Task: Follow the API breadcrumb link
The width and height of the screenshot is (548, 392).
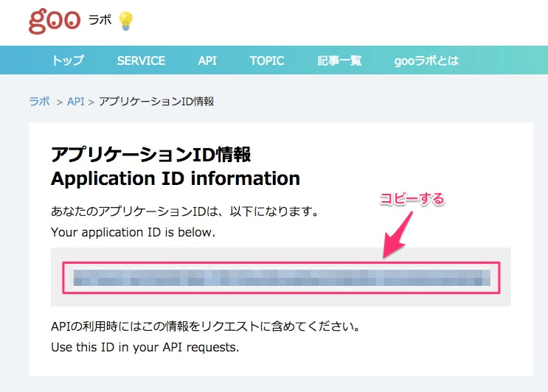Action: point(75,102)
